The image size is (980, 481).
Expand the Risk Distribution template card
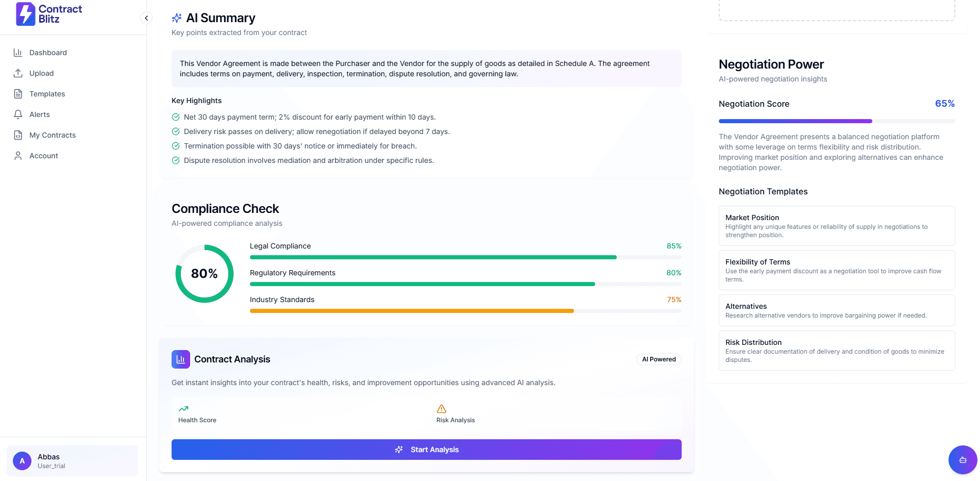click(836, 351)
